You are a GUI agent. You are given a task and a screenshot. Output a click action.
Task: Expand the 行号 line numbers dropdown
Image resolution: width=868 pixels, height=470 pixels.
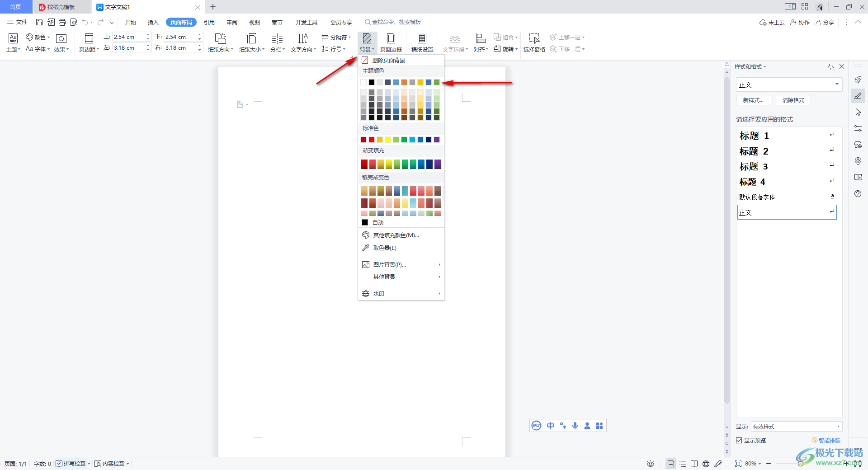click(x=334, y=49)
